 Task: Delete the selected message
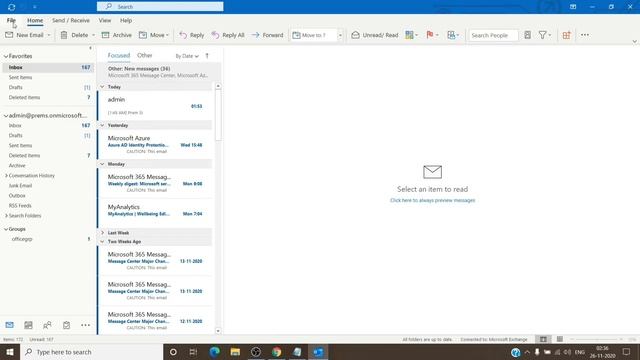pyautogui.click(x=74, y=35)
